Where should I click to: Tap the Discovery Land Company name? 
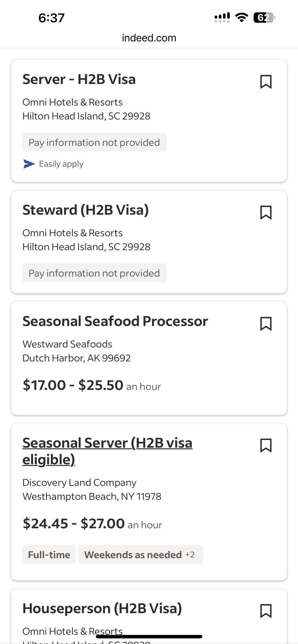click(x=80, y=483)
